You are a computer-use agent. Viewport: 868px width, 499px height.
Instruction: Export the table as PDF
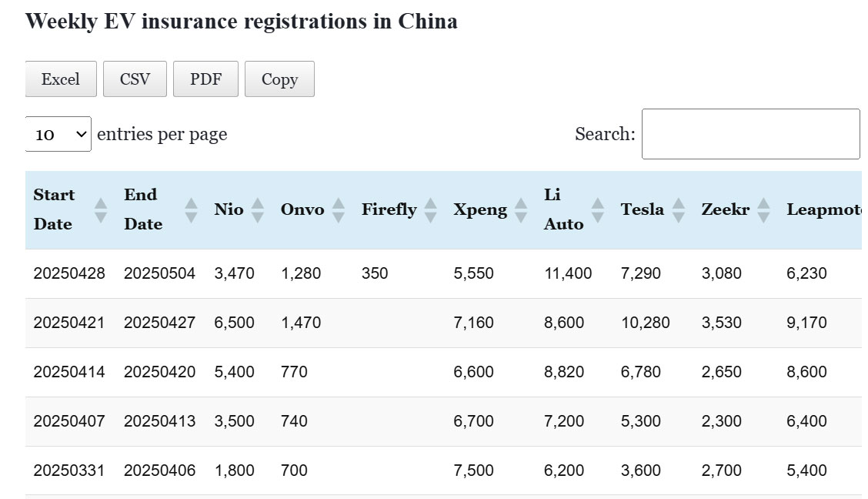(205, 79)
